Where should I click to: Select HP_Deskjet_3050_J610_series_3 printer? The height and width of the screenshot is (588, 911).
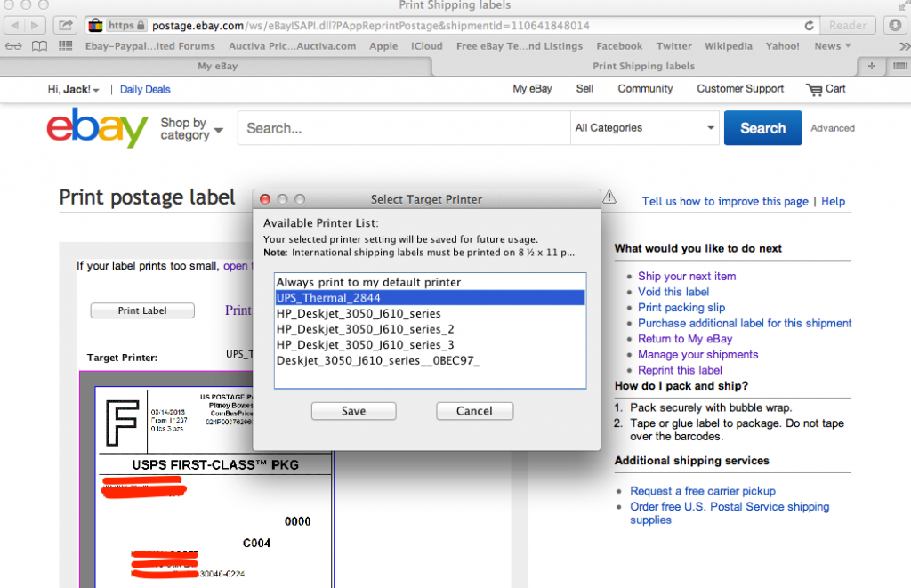[430, 344]
